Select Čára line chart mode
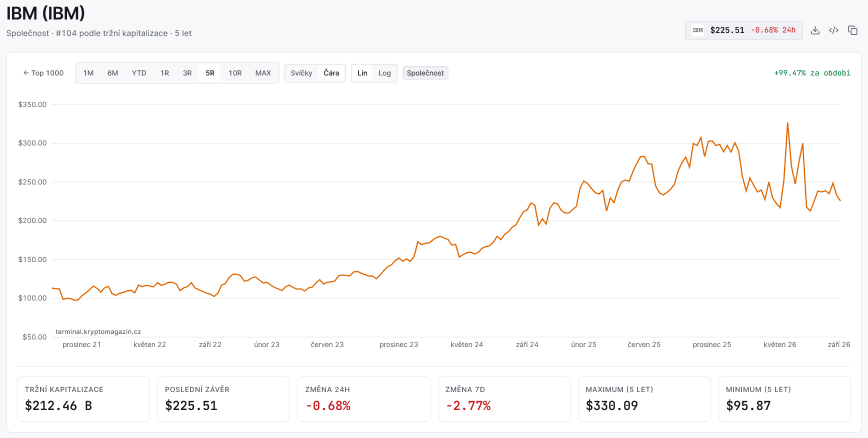 [331, 73]
